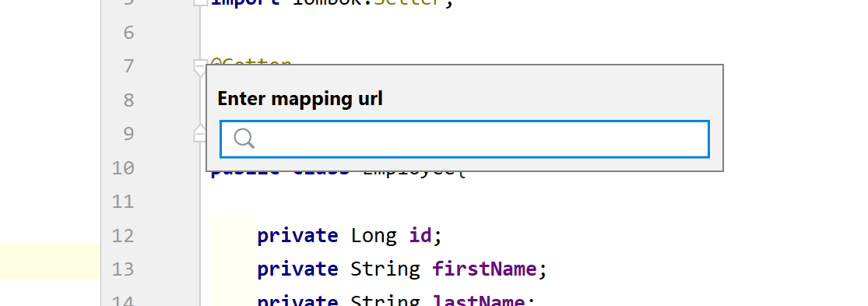Click line number 6 in the gutter
Screen dimensions: 868x306
[x=128, y=32]
